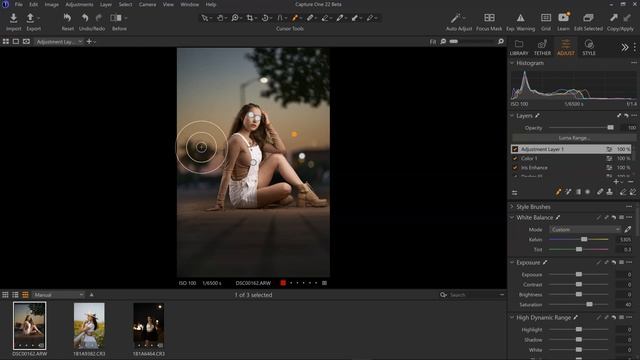Select the orange Draw Mask brush tool

click(295, 18)
